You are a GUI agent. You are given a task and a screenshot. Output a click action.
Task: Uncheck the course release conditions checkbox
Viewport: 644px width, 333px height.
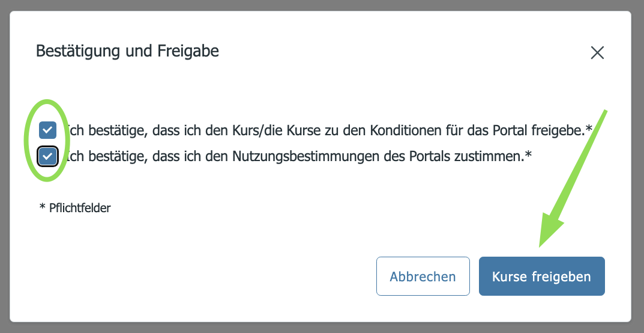pos(47,130)
